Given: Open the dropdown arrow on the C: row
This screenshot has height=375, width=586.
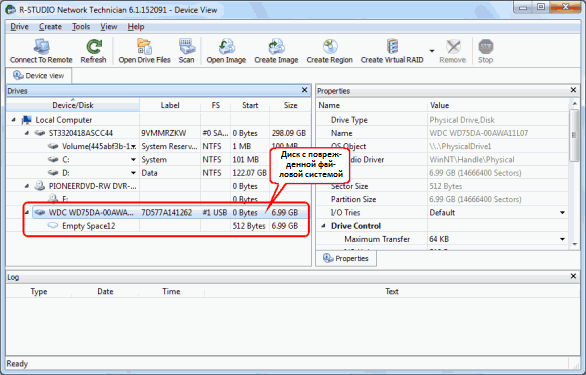Looking at the screenshot, I should point(133,160).
